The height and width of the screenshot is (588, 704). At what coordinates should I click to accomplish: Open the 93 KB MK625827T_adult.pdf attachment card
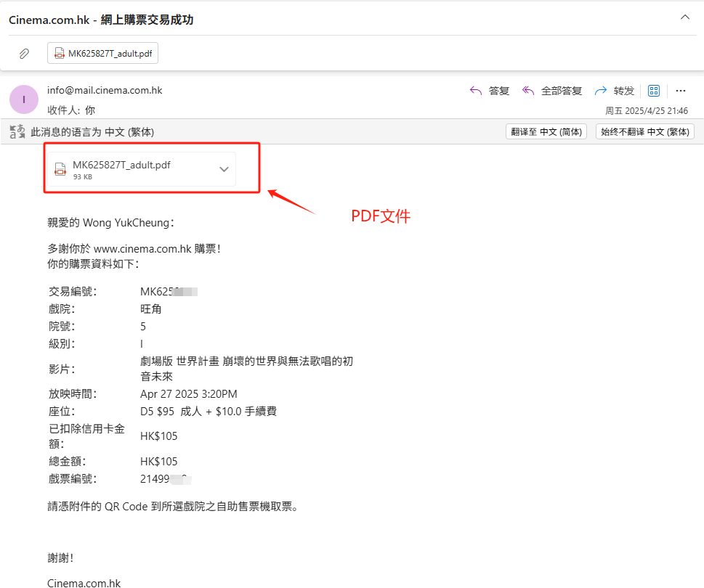(x=131, y=169)
